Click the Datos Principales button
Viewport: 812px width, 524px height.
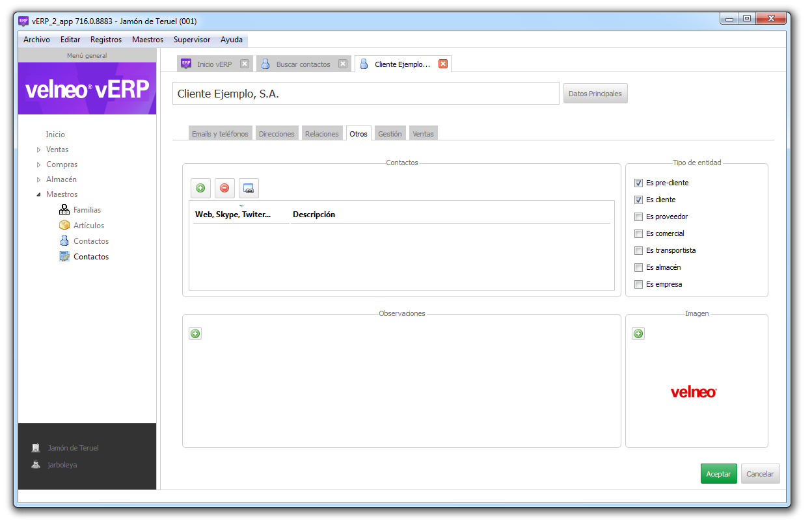595,94
